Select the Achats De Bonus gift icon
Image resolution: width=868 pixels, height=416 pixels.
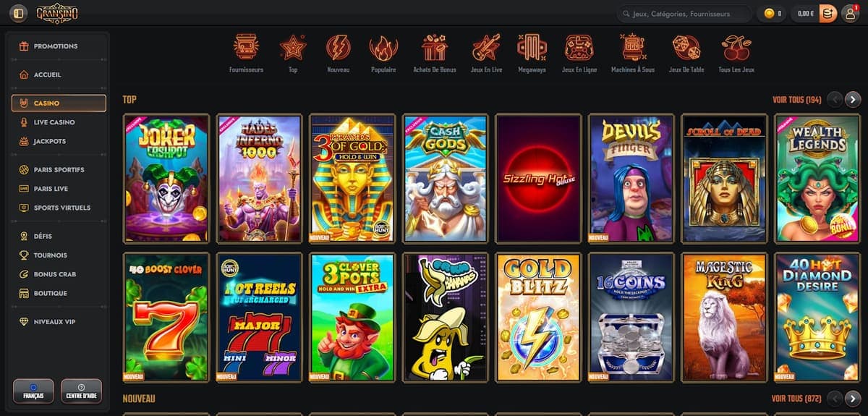click(435, 48)
